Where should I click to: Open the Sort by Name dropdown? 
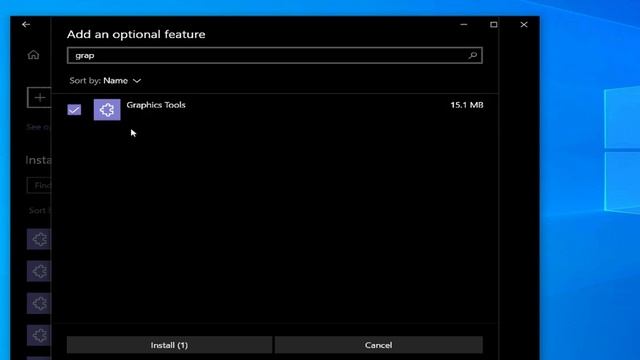[x=105, y=80]
